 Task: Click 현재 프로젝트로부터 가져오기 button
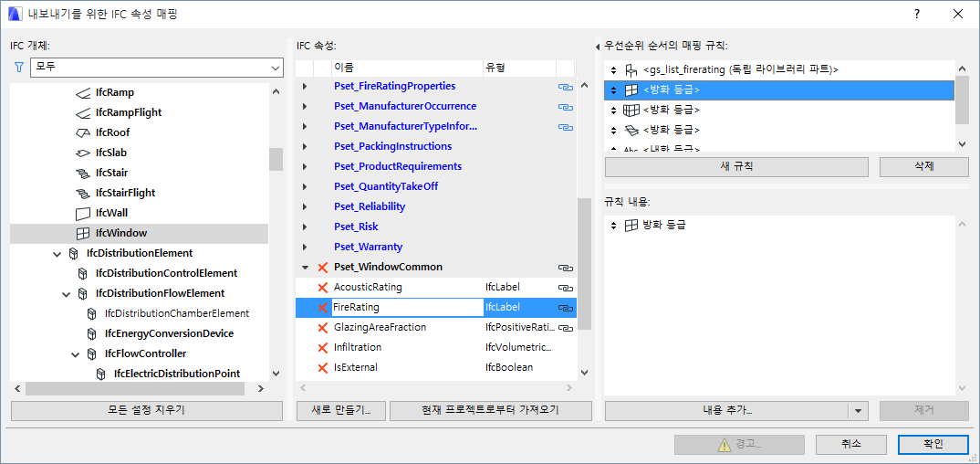pyautogui.click(x=491, y=411)
